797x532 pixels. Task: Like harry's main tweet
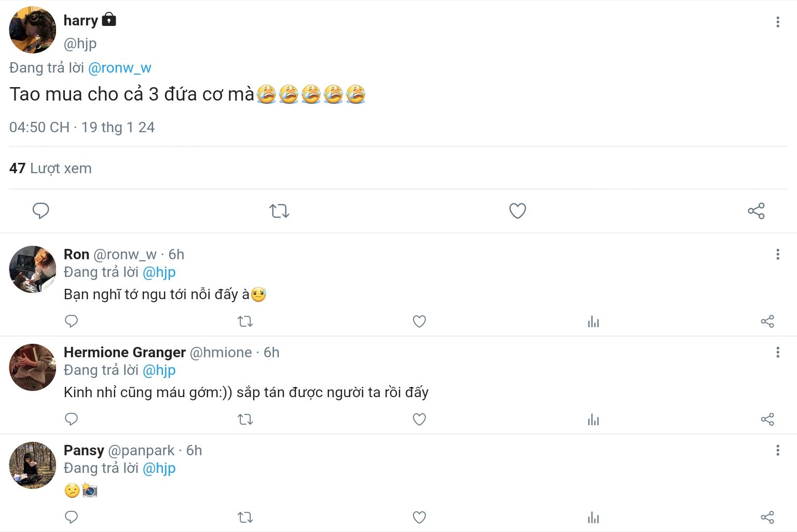pyautogui.click(x=517, y=211)
